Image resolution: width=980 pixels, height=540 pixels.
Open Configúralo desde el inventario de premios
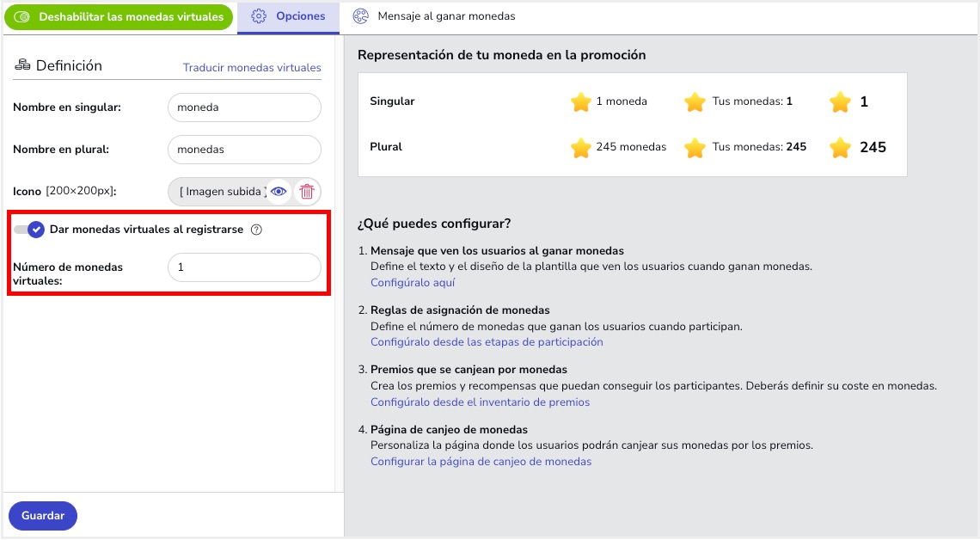480,402
